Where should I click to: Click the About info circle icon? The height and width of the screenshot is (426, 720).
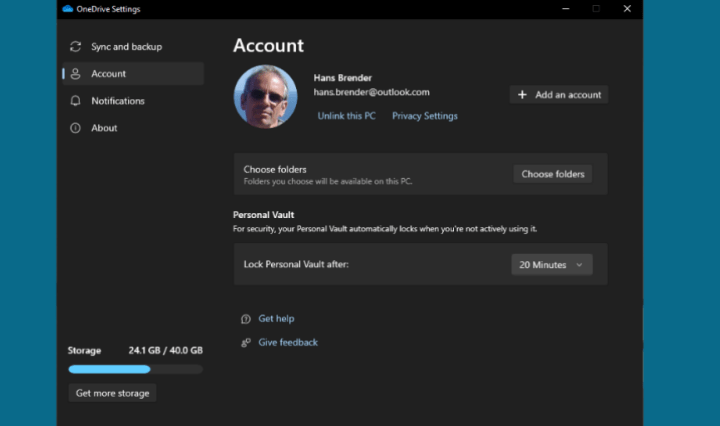[x=75, y=128]
